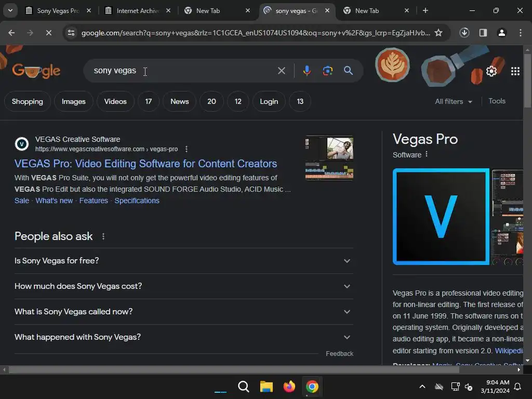Start voice search with microphone
The image size is (532, 399).
(307, 71)
